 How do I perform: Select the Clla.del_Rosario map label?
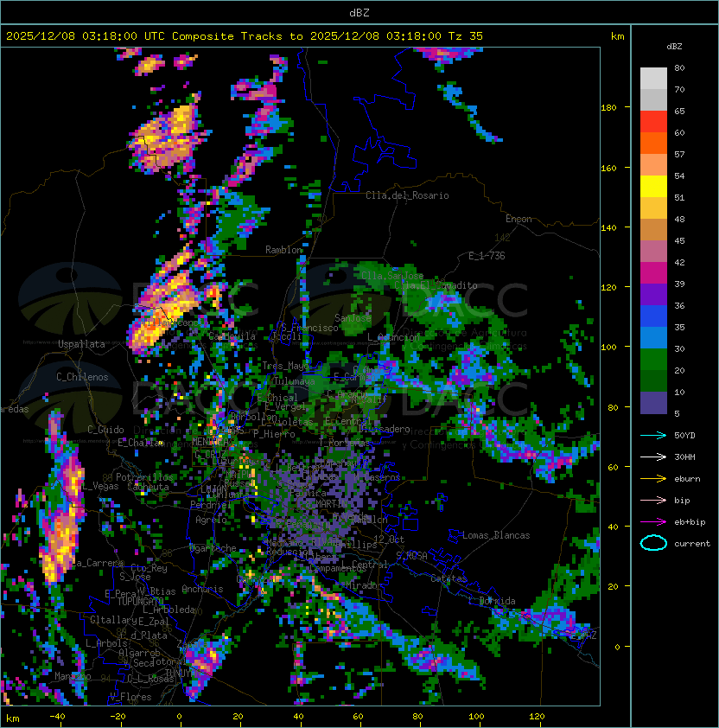coord(407,195)
